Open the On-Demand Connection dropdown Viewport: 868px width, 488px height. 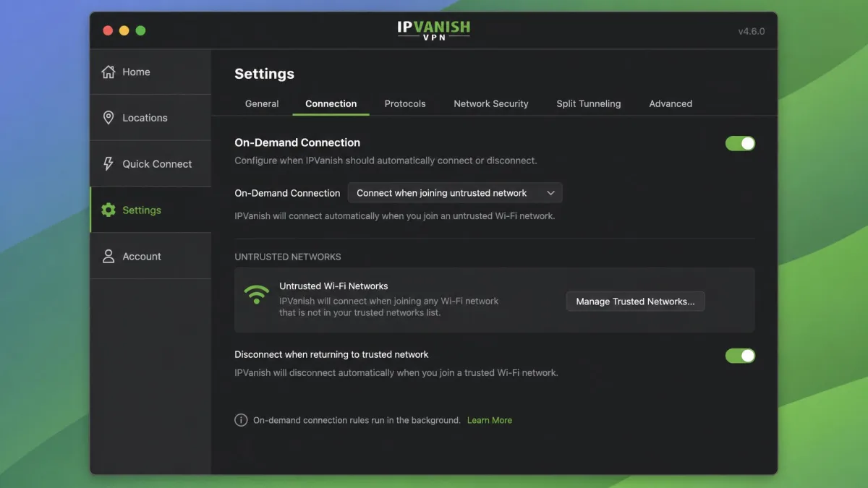[455, 193]
